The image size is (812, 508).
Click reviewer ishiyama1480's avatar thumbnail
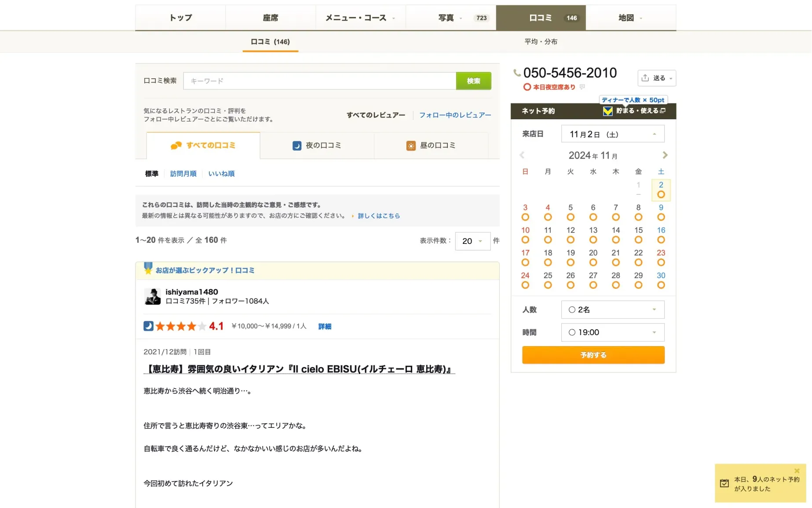pos(153,296)
